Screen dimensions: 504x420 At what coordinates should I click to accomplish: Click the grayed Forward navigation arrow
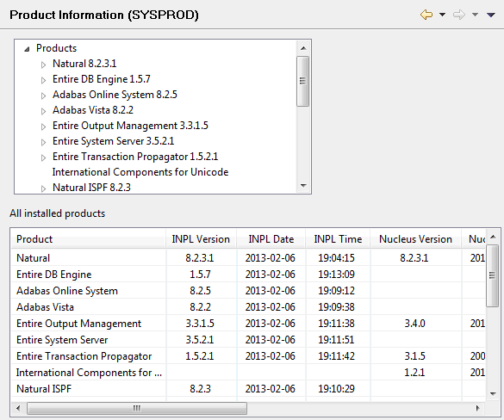click(459, 15)
